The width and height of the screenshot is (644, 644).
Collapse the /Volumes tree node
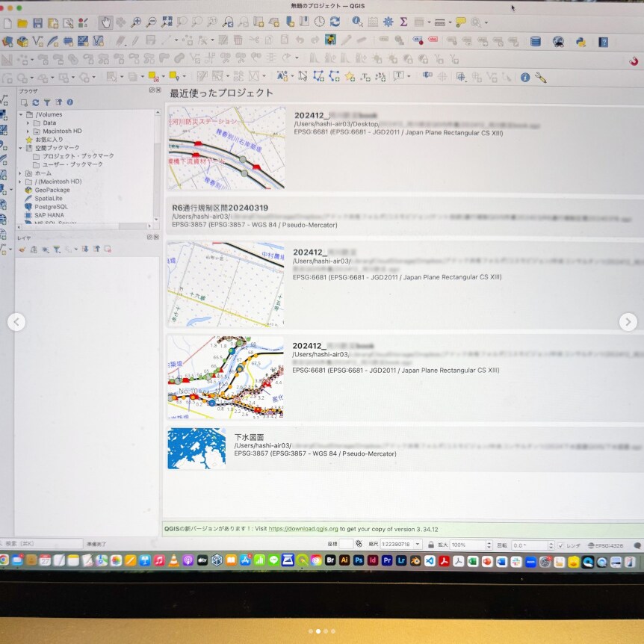click(21, 114)
